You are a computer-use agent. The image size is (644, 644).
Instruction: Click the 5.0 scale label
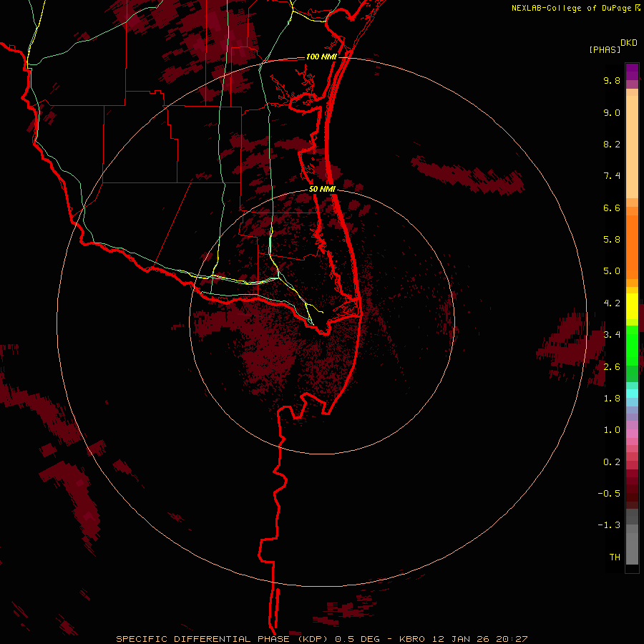tap(612, 271)
